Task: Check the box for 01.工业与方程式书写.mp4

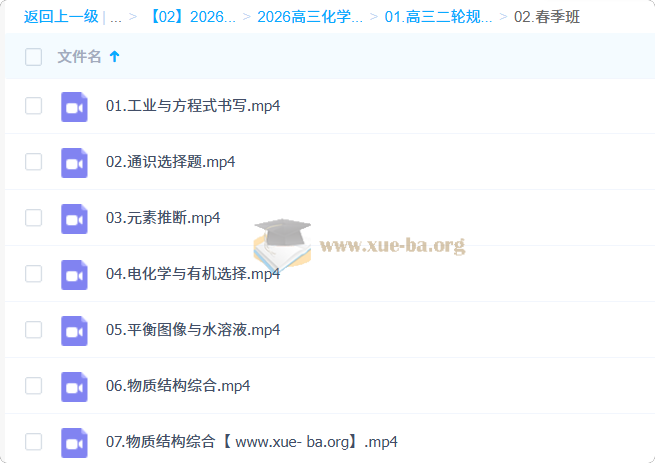Action: 34,106
